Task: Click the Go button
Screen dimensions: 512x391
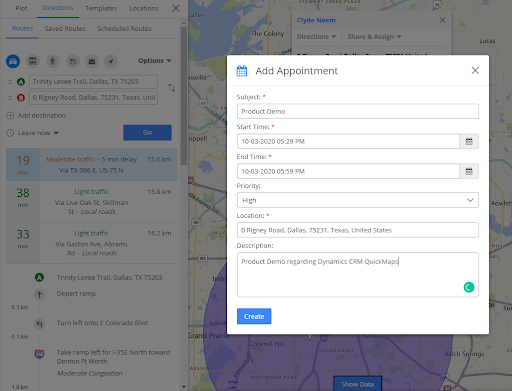Action: pyautogui.click(x=147, y=133)
